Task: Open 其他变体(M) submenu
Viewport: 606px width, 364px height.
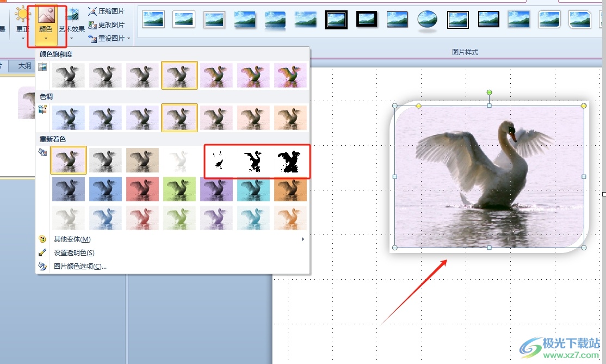Action: point(172,239)
